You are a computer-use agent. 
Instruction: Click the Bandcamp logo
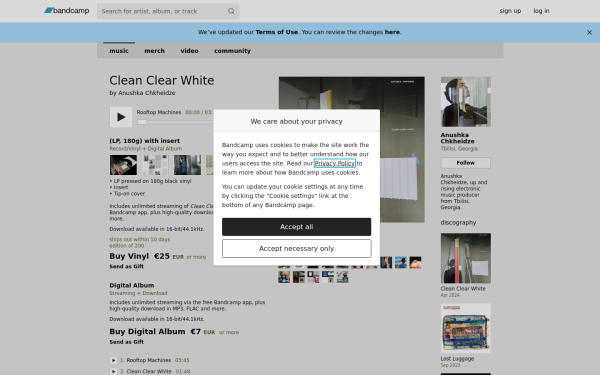(67, 11)
